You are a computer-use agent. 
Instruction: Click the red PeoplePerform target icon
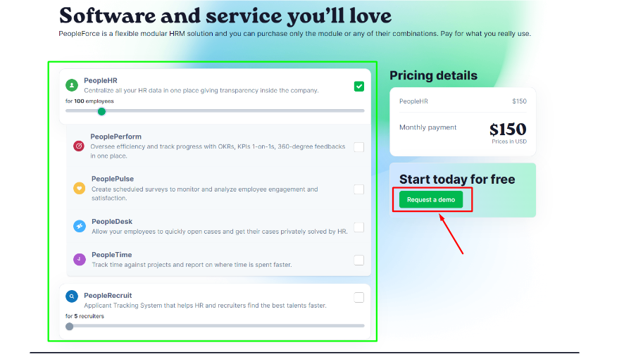pyautogui.click(x=79, y=146)
